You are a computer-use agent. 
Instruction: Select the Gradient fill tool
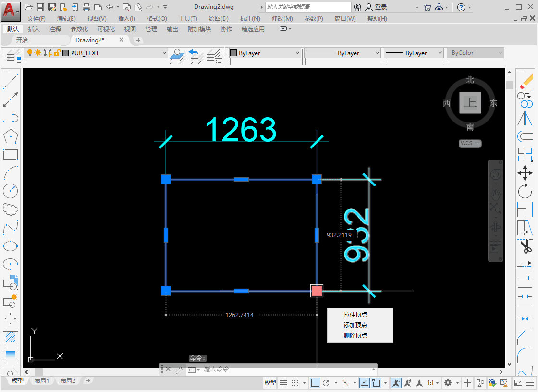[10, 355]
